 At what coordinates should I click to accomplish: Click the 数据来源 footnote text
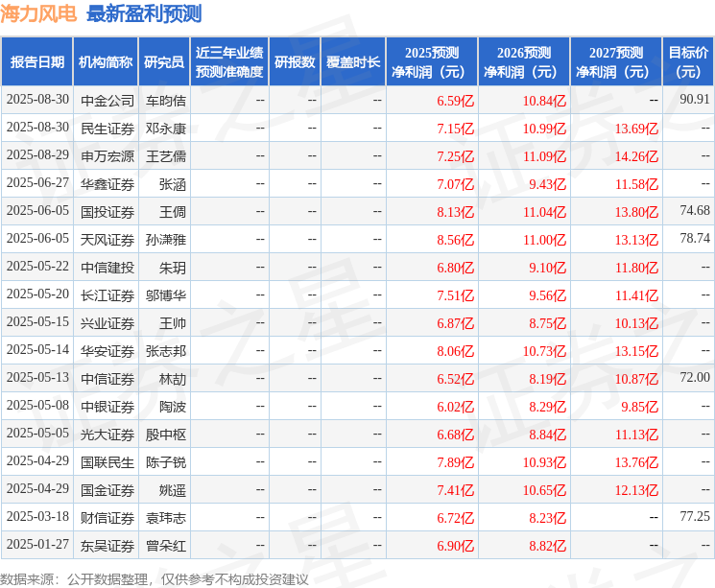[155, 579]
